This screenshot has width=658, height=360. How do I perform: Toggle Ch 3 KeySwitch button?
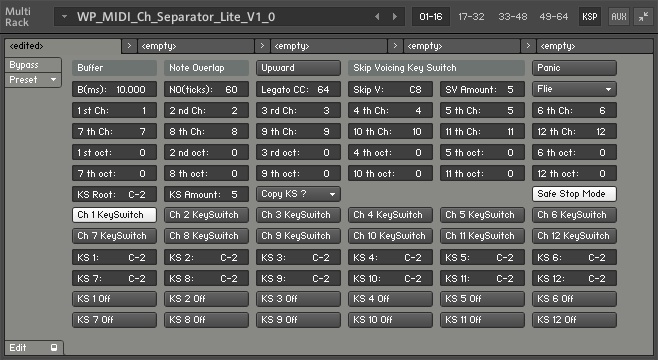click(x=298, y=215)
